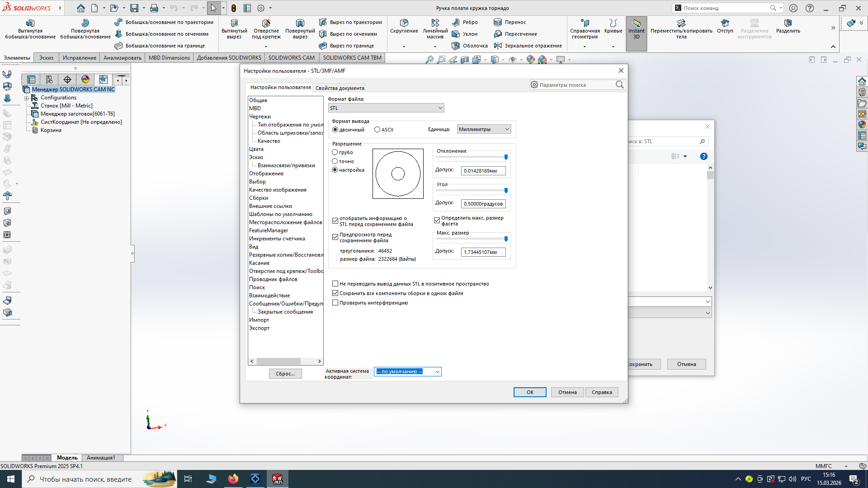Open the SOLIDWORKS CAM ribbon tab
The image size is (868, 488).
(291, 58)
